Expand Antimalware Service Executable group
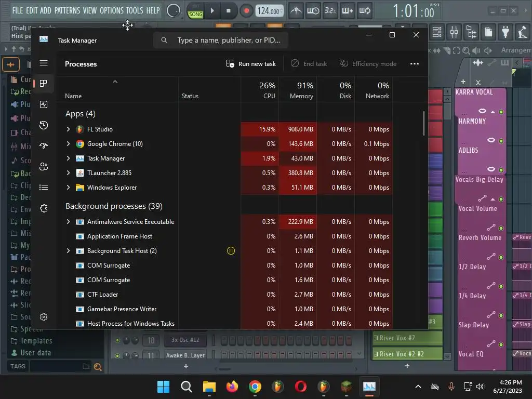Screen dimensions: 532x399 point(68,222)
